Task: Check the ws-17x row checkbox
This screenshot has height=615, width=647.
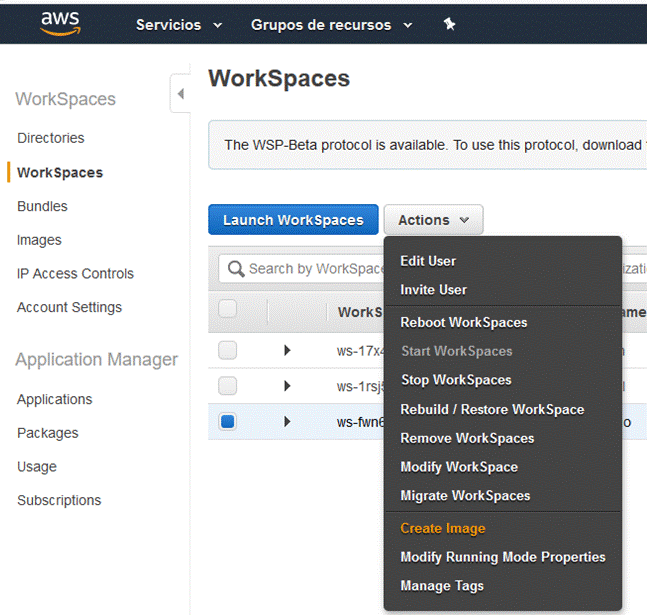Action: (x=227, y=350)
